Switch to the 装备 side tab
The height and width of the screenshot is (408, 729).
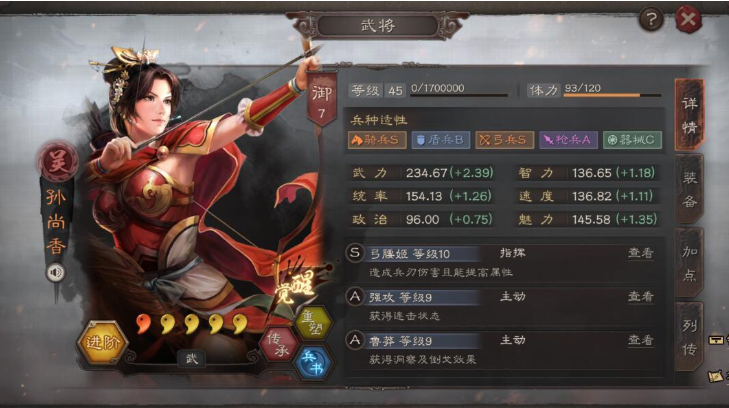coord(689,189)
